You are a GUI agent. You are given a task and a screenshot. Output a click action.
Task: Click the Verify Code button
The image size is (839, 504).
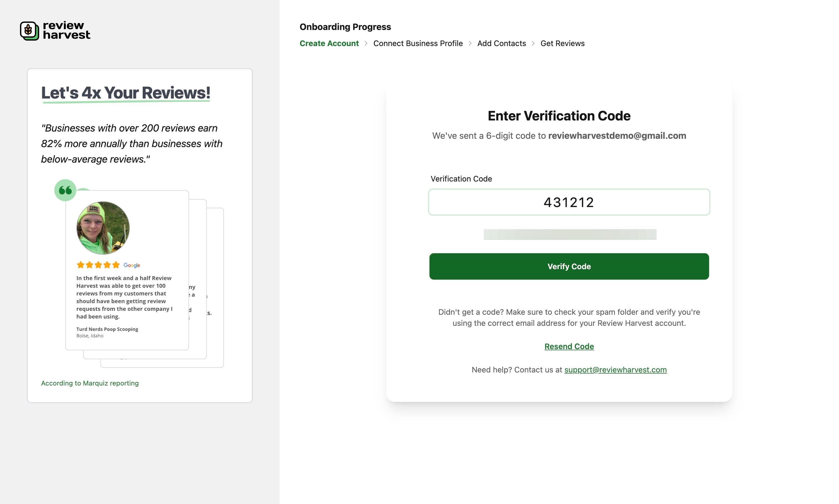pyautogui.click(x=569, y=267)
